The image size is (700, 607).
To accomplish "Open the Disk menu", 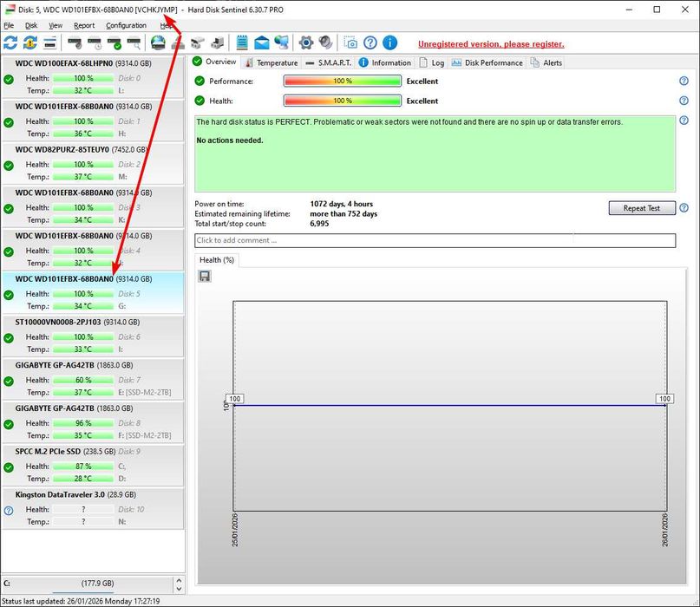I will pos(31,25).
